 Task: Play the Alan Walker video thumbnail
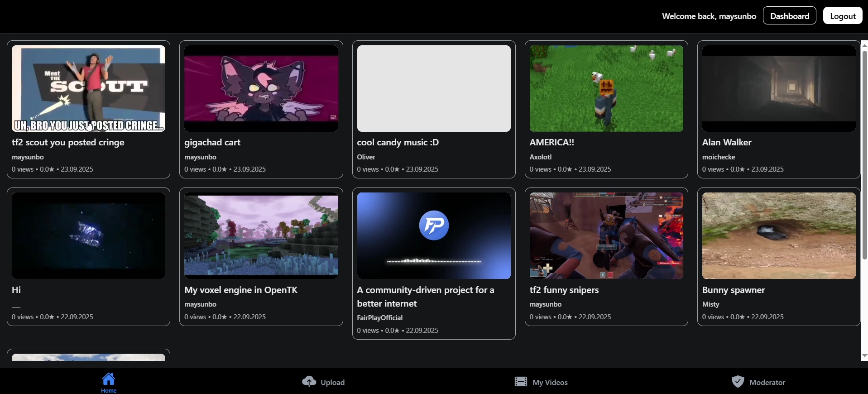pos(779,88)
